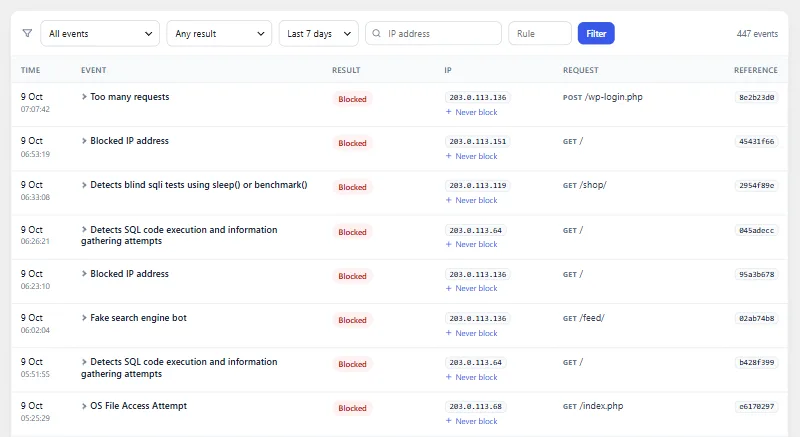The image size is (800, 437).
Task: Click reference code c6170297
Action: 757,406
